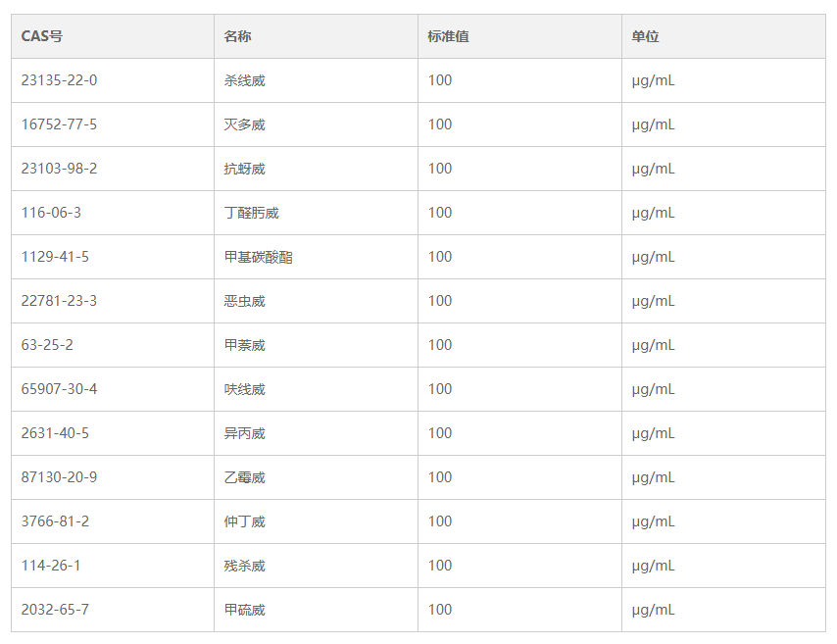Click the 名称 column header
The height and width of the screenshot is (644, 837).
pos(237,36)
